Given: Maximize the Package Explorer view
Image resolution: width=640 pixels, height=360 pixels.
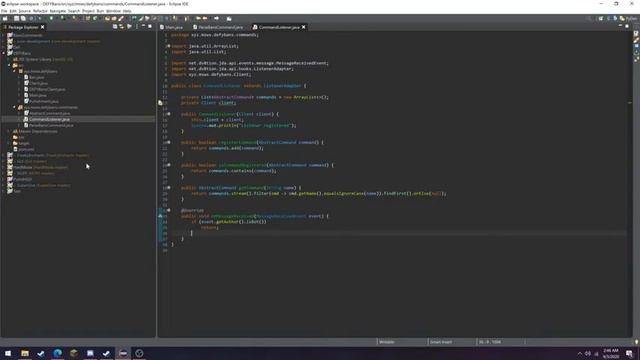Looking at the screenshot, I should (x=150, y=27).
